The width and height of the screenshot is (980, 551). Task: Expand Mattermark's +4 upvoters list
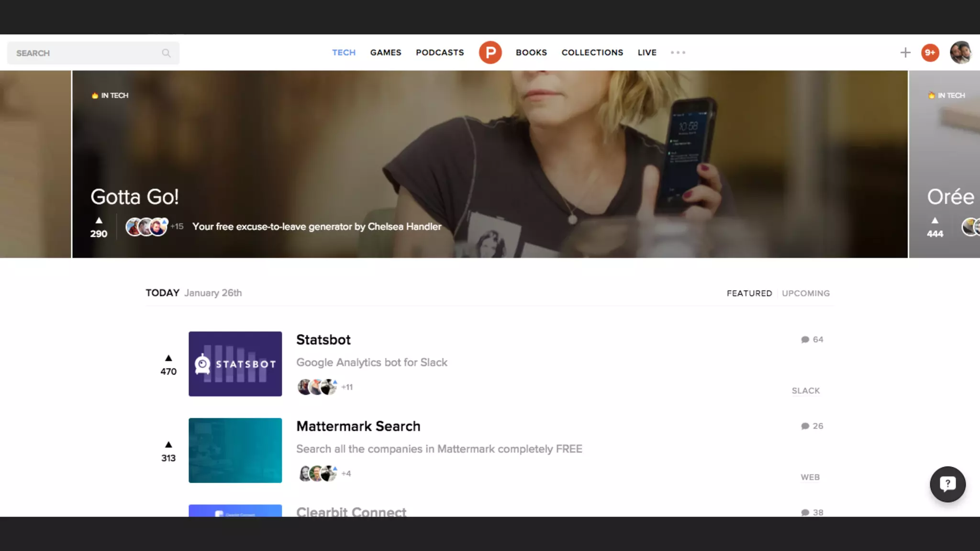(346, 474)
